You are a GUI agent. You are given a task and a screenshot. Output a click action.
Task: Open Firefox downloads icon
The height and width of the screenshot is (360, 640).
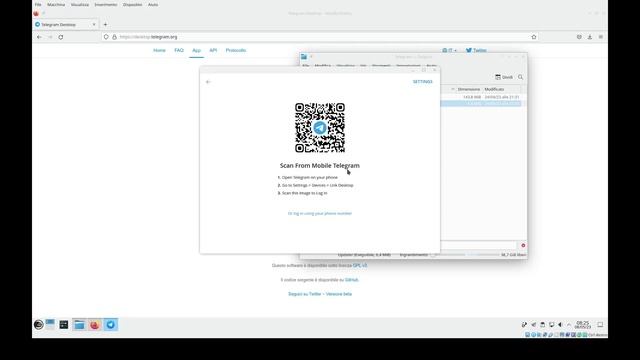[590, 37]
